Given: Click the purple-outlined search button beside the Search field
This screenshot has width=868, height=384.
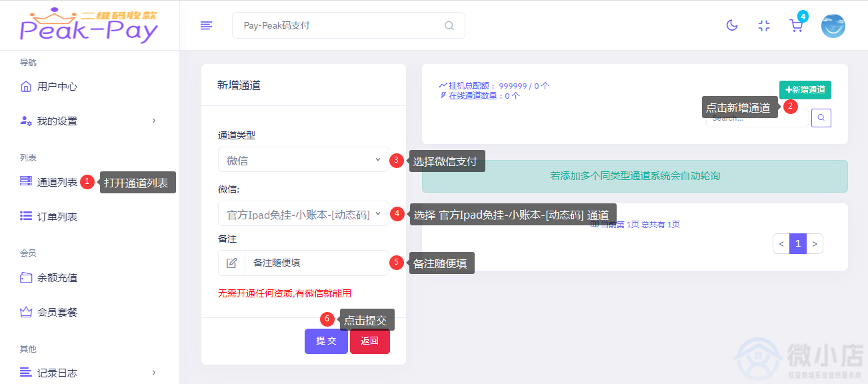Looking at the screenshot, I should pos(821,118).
